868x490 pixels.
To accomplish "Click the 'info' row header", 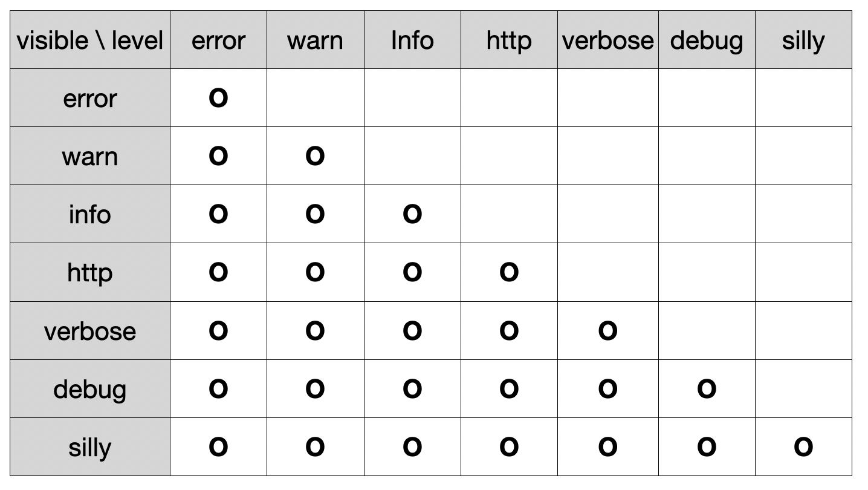I will click(90, 214).
